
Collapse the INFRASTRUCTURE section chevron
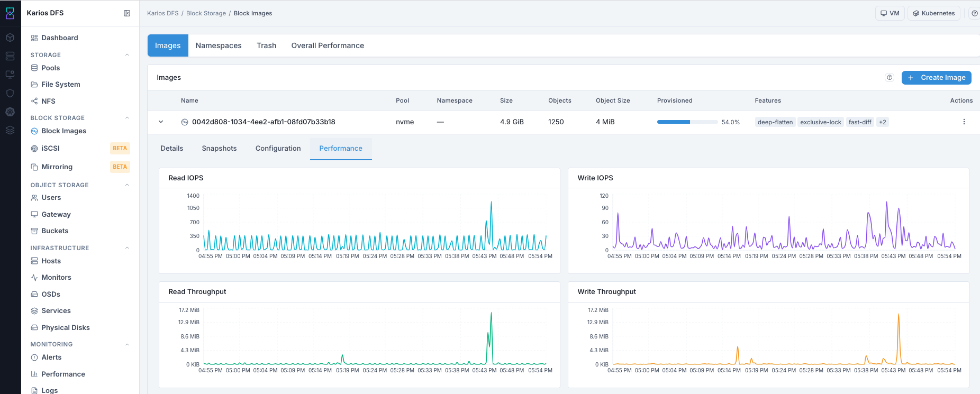click(127, 248)
